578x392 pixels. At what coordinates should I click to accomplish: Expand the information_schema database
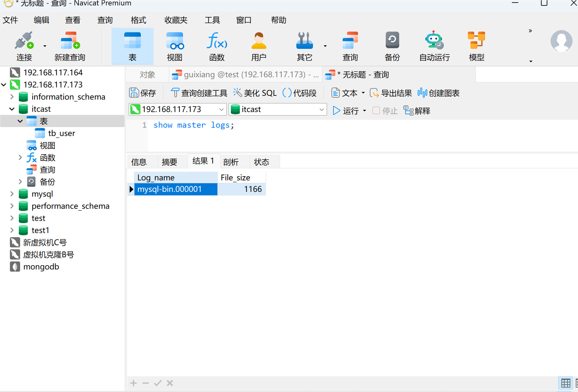(12, 97)
